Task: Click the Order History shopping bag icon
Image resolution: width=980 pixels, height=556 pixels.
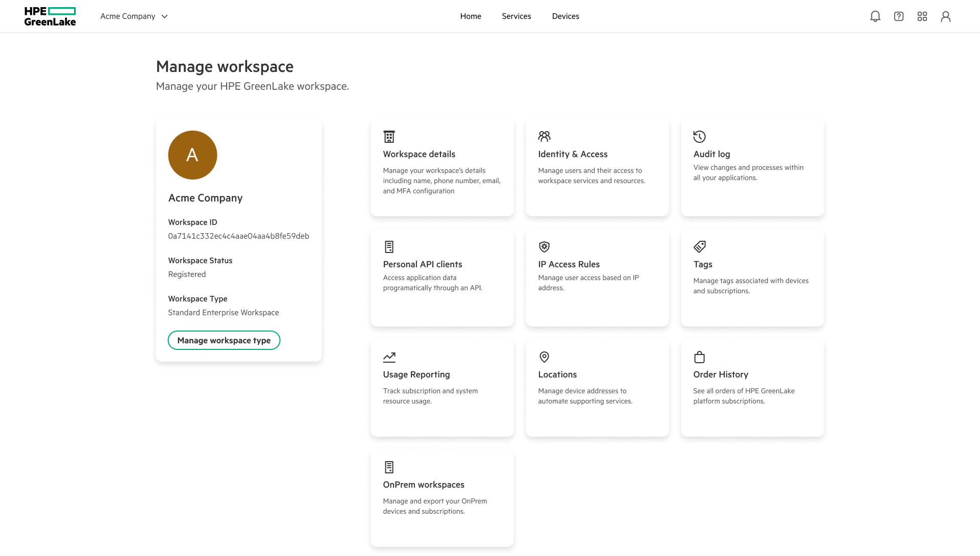Action: (x=699, y=357)
